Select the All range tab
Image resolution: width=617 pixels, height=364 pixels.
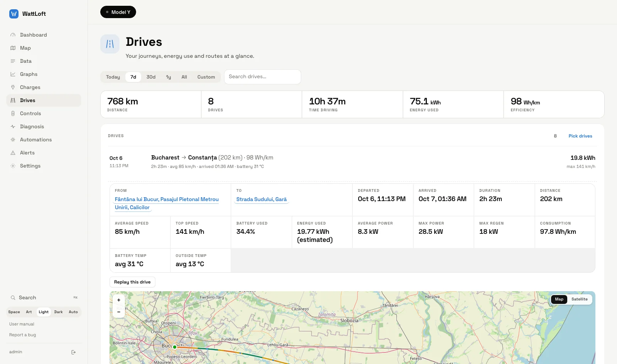tap(184, 77)
